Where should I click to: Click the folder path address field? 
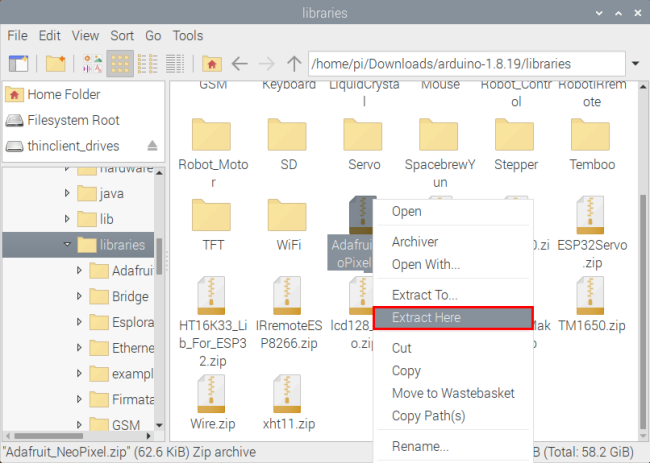(466, 64)
